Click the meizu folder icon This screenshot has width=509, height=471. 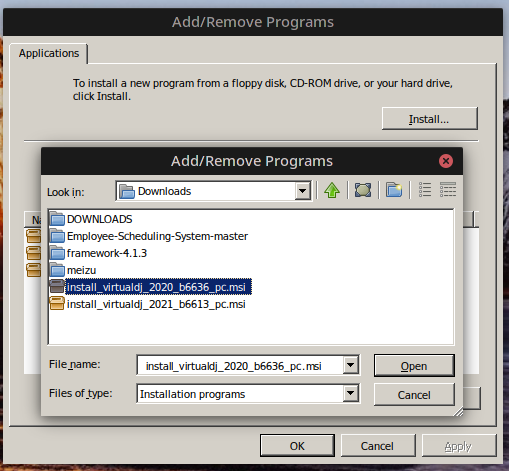[x=57, y=270]
